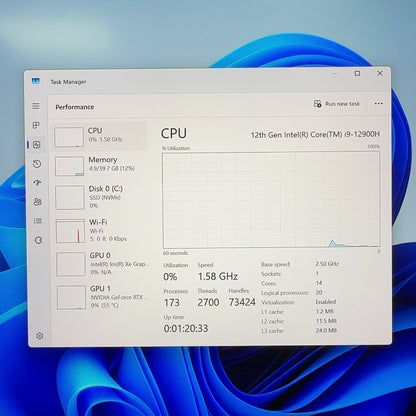Image resolution: width=416 pixels, height=416 pixels.
Task: Click the Base speed 2.50 GHz value
Action: coord(327,264)
